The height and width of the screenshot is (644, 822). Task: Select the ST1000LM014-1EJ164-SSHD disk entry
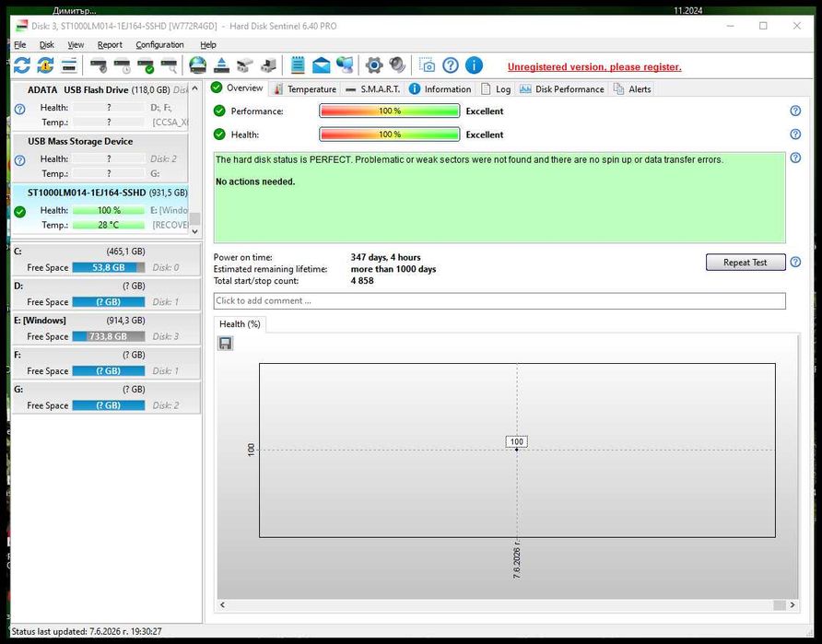100,209
